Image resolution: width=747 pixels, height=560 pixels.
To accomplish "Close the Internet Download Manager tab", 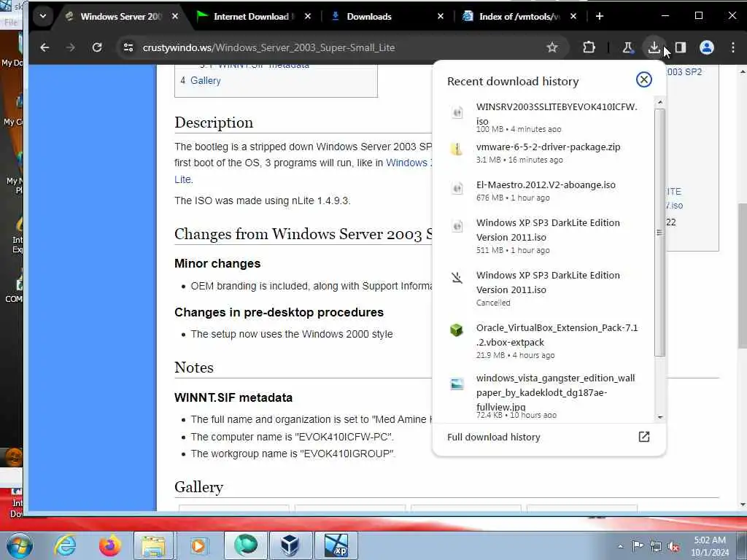I will 308,16.
